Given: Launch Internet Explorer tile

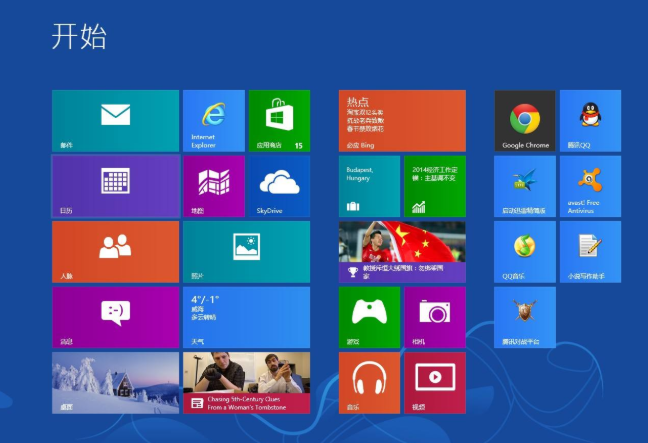Looking at the screenshot, I should tap(214, 121).
